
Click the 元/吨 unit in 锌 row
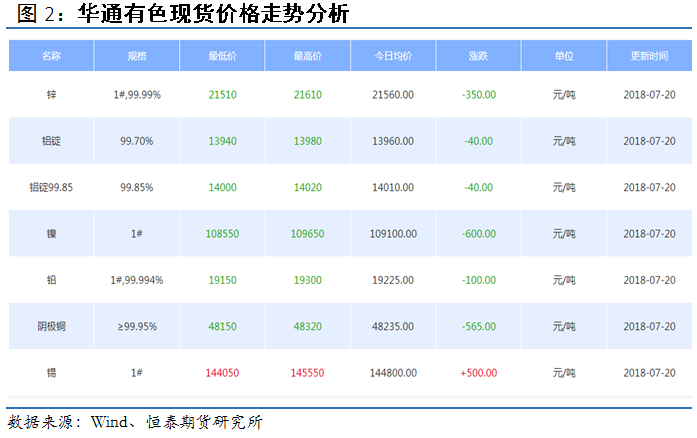(564, 95)
